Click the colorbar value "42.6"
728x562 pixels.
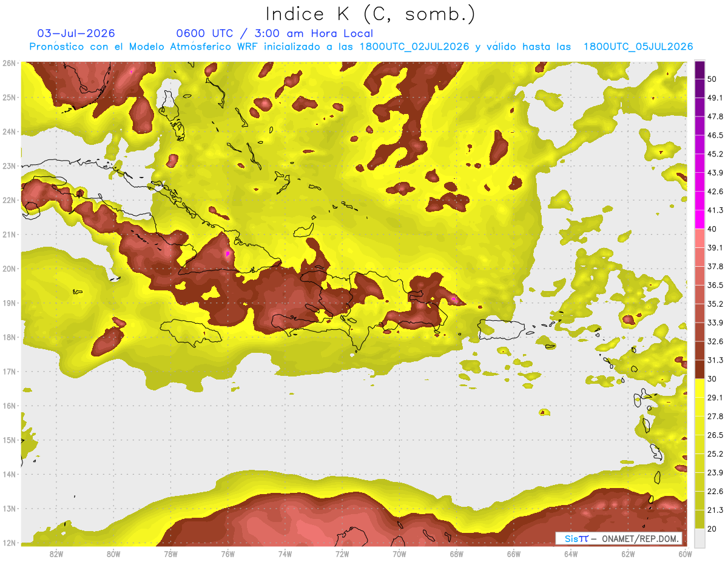[716, 192]
